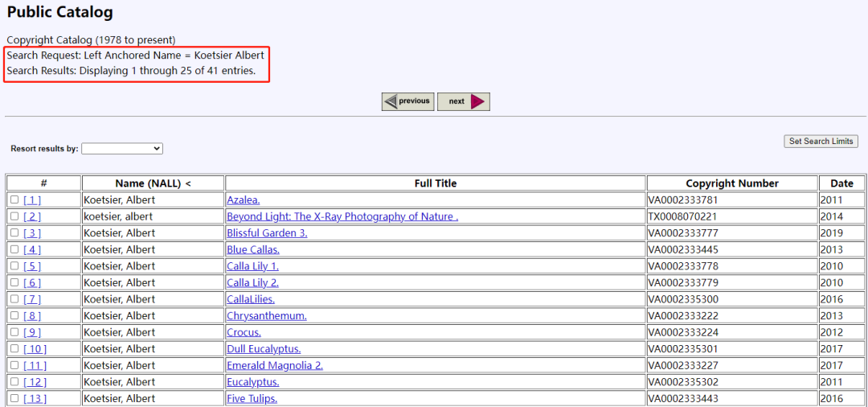The width and height of the screenshot is (868, 407).
Task: Tick the checkbox for entry 2
Action: coord(14,216)
